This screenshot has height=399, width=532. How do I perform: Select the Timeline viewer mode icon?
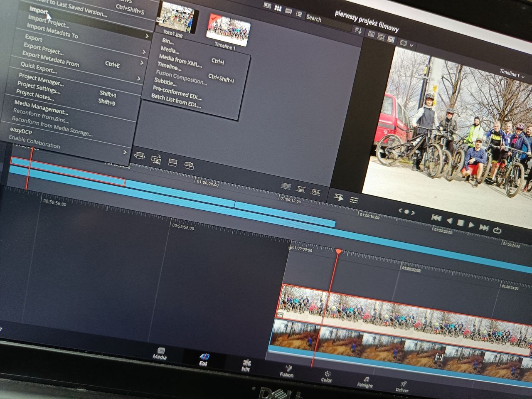[x=391, y=39]
